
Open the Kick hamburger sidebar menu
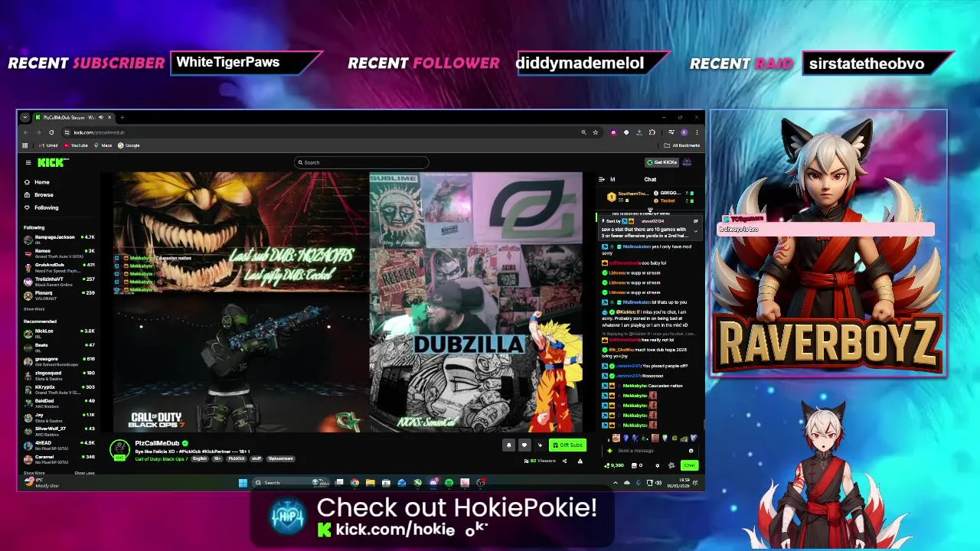(x=28, y=162)
